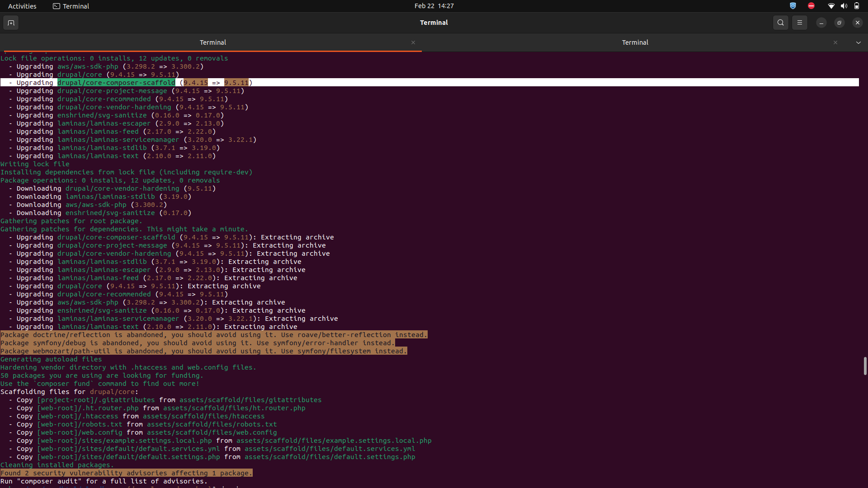Click "Found 2 security vulnerability advisories" warning

click(x=127, y=473)
